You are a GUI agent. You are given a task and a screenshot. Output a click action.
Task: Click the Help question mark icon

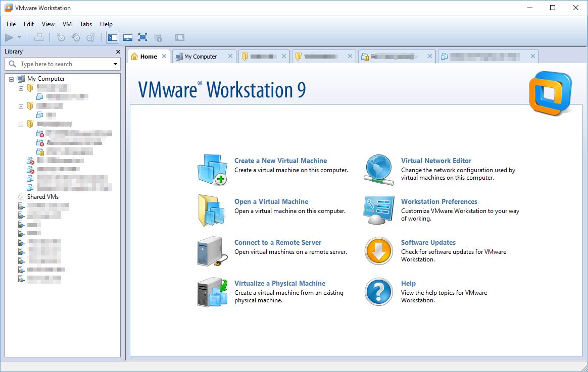click(x=379, y=292)
